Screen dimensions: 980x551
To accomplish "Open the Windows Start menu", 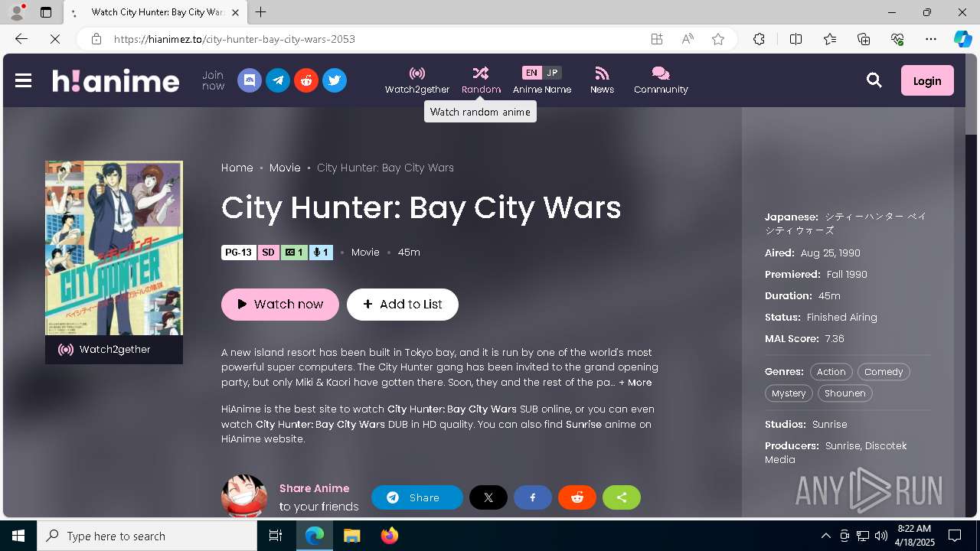I will pyautogui.click(x=18, y=536).
